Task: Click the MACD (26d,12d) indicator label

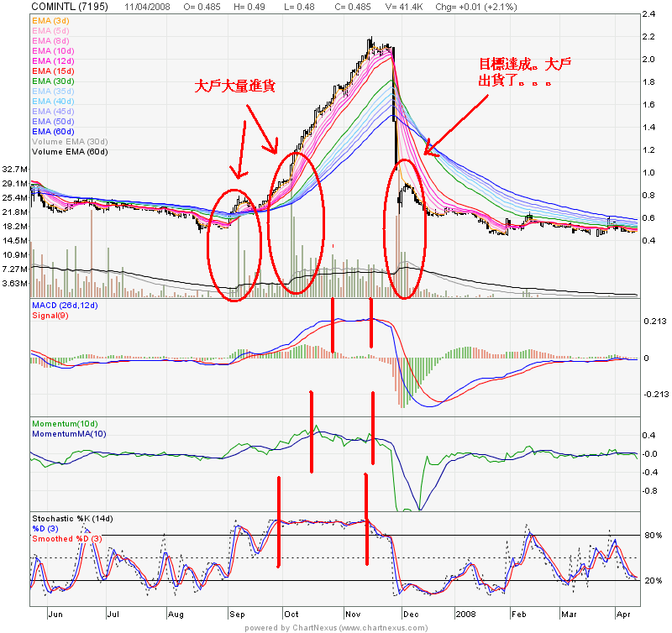Action: tap(65, 306)
